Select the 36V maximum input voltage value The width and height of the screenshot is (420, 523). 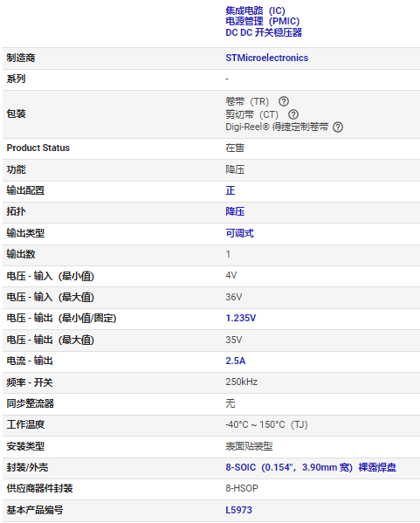(x=234, y=297)
